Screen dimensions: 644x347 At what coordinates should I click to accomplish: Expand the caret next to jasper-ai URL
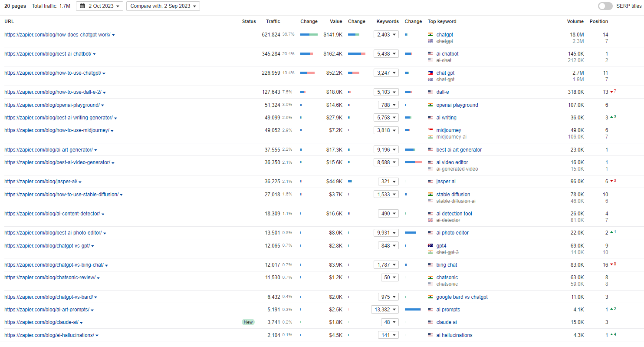80,182
